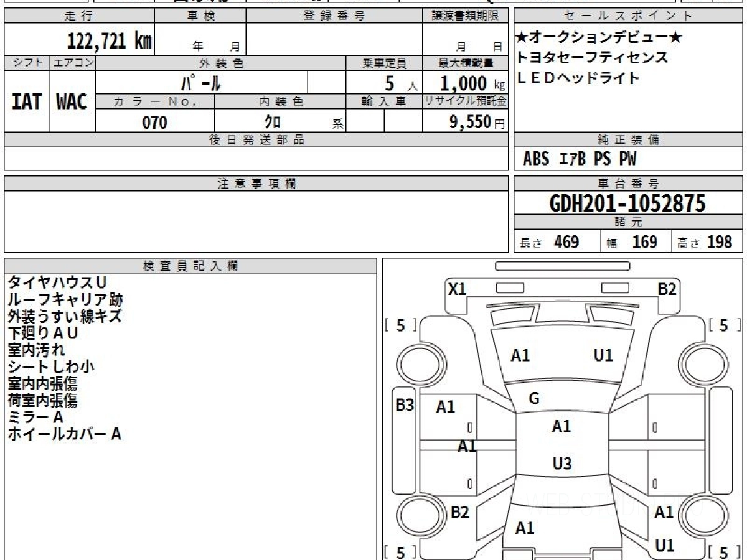Click X1 mark on front bumper
The width and height of the screenshot is (747, 560).
point(458,289)
